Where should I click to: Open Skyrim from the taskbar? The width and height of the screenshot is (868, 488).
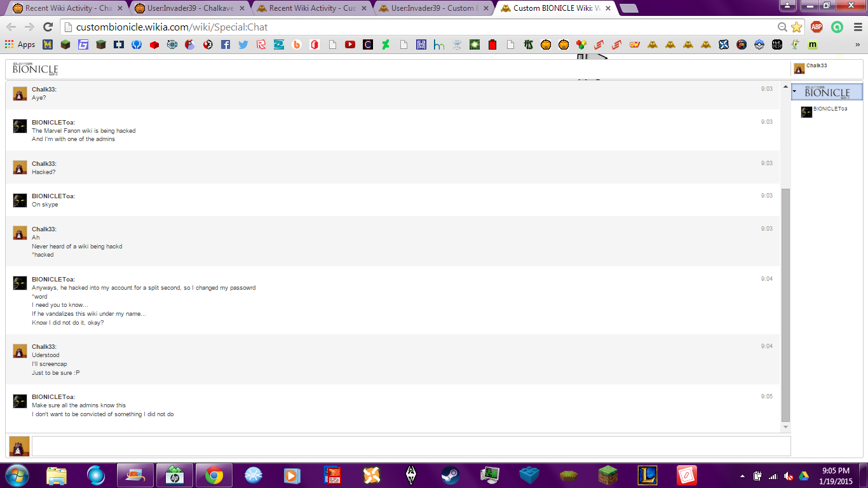(x=410, y=475)
